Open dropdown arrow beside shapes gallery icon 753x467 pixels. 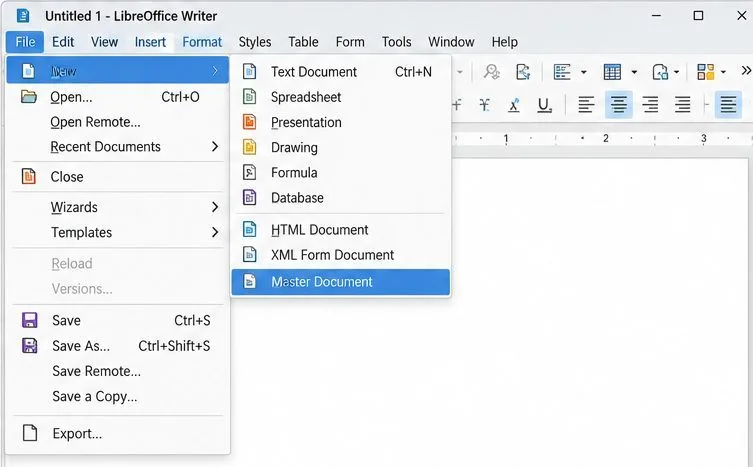[723, 73]
